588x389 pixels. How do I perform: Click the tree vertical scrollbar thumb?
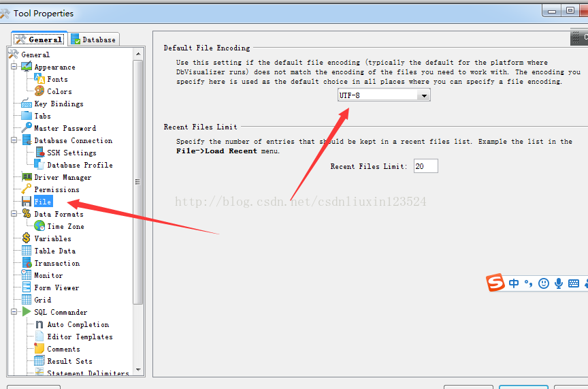[x=138, y=182]
